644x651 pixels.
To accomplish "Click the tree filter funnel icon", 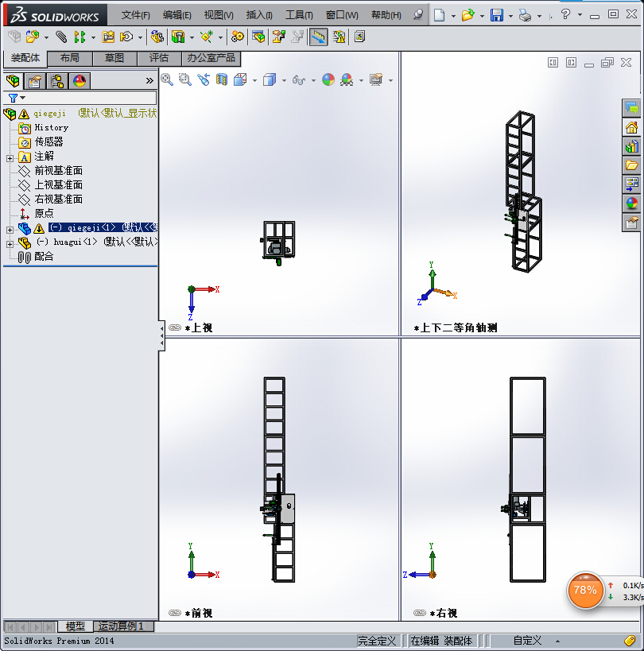I will [x=13, y=98].
